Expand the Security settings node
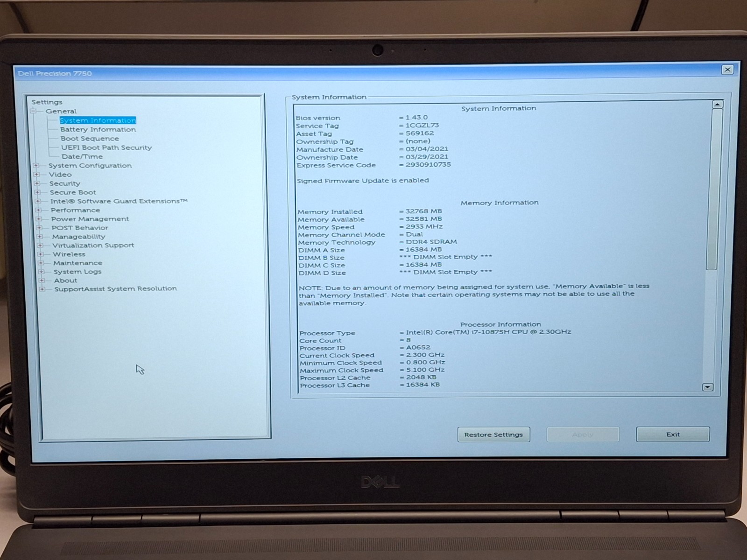747x560 pixels. point(37,183)
